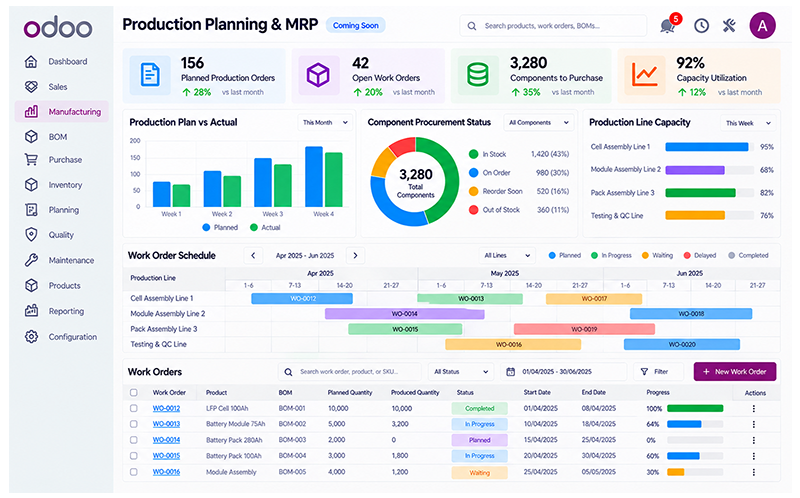Screen dimensions: 800x498
Task: Go to next schedule period arrow
Action: coord(356,256)
